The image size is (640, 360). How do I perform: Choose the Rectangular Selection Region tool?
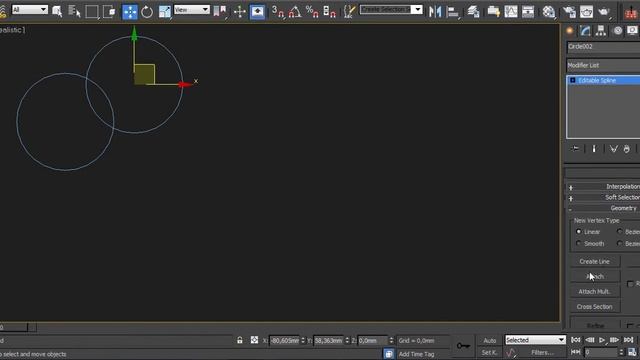[x=92, y=11]
